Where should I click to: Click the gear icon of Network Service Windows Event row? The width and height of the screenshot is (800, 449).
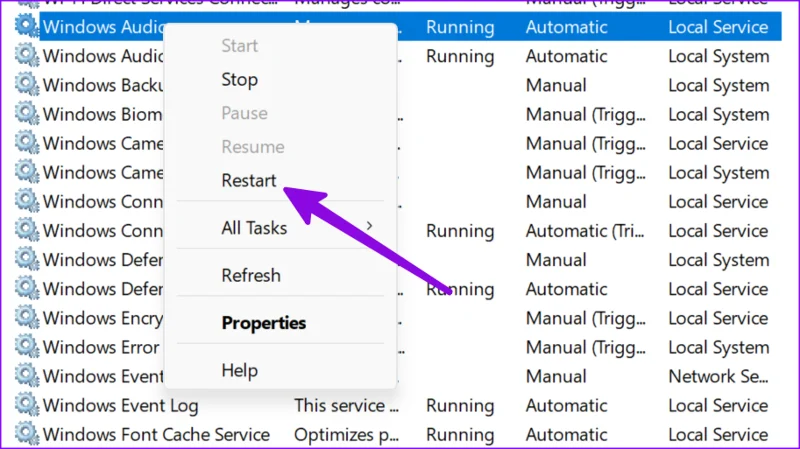27,376
